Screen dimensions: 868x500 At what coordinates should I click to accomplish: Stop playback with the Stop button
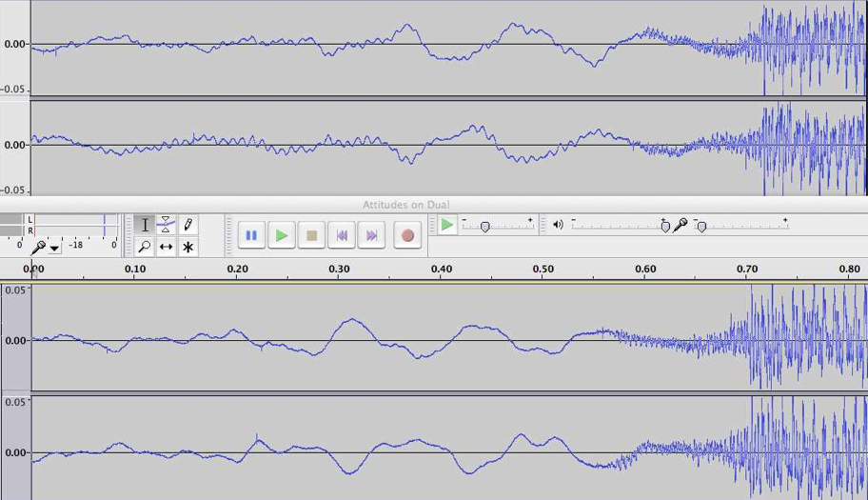coord(311,235)
